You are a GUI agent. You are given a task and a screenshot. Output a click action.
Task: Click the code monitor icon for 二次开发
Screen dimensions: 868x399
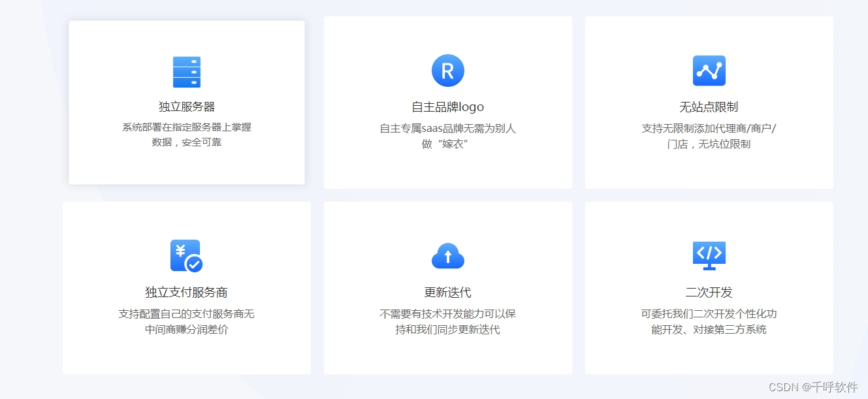(x=709, y=256)
